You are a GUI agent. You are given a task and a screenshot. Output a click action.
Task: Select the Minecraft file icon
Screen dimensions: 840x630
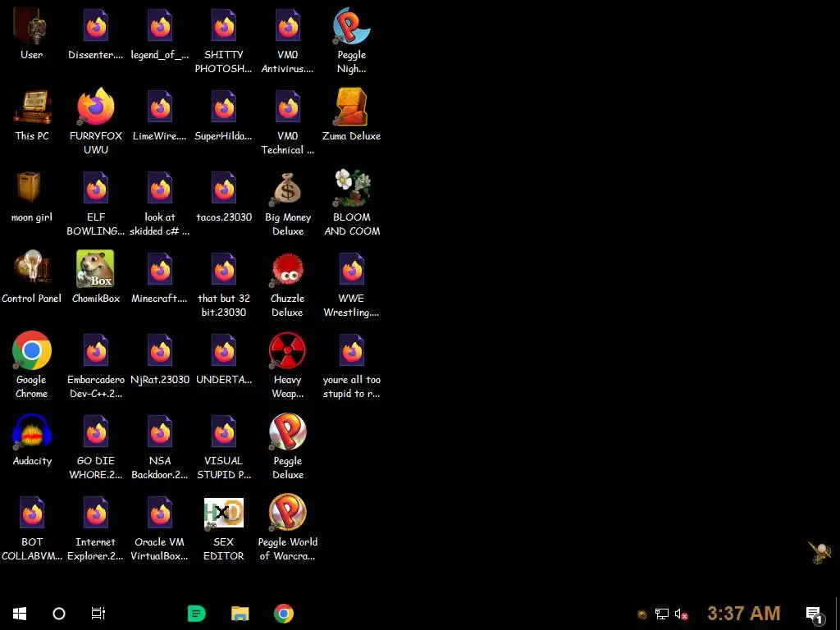click(x=160, y=269)
